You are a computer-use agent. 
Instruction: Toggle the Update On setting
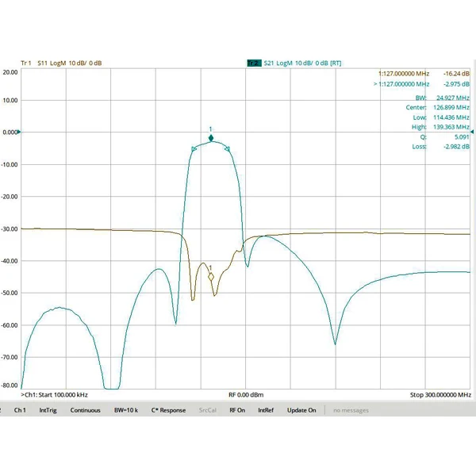301,410
